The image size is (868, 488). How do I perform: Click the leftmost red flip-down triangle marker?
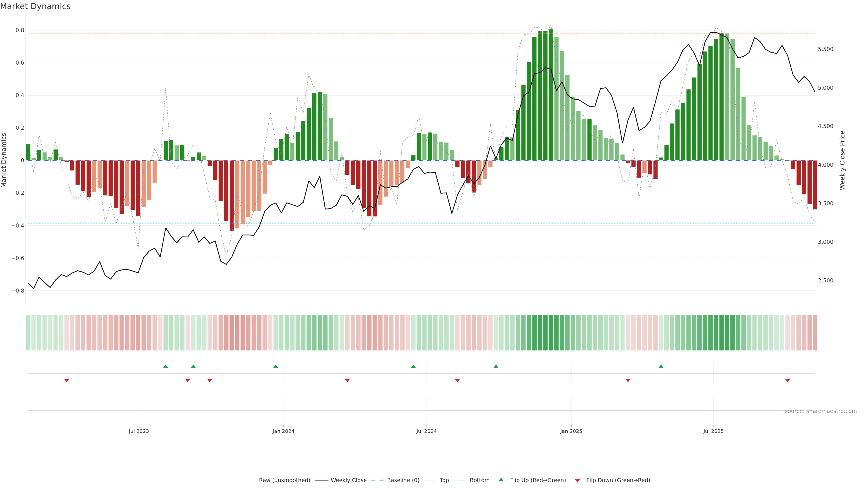(x=67, y=380)
